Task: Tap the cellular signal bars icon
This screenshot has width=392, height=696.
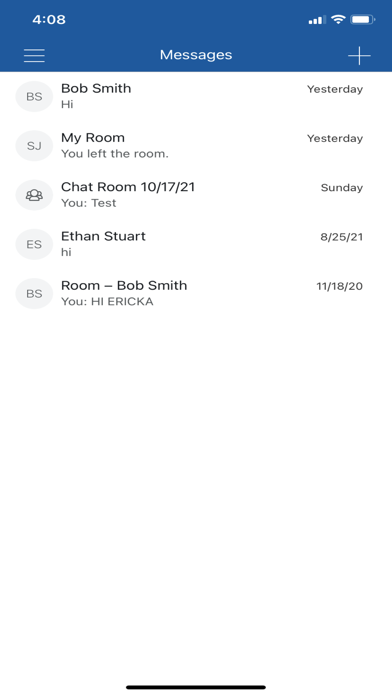Action: click(x=317, y=20)
